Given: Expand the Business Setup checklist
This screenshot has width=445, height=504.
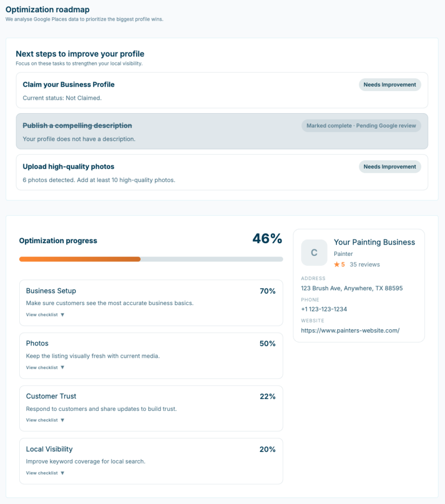Looking at the screenshot, I should [45, 315].
